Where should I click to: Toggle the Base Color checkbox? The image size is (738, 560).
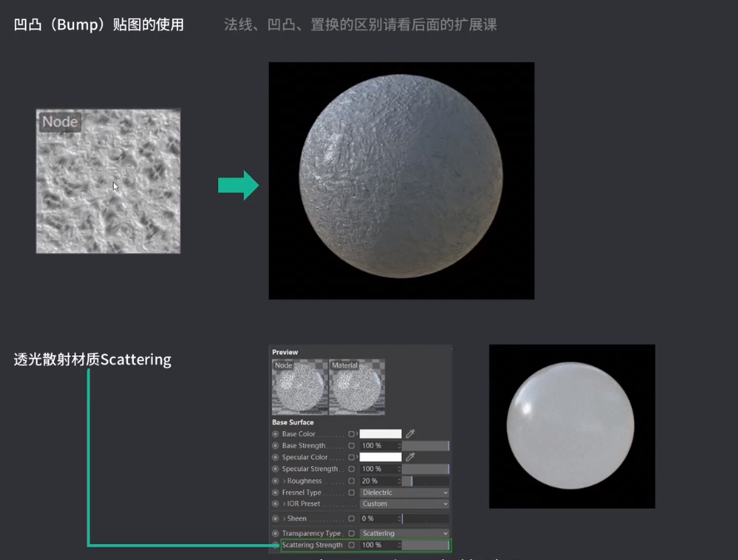tap(351, 434)
